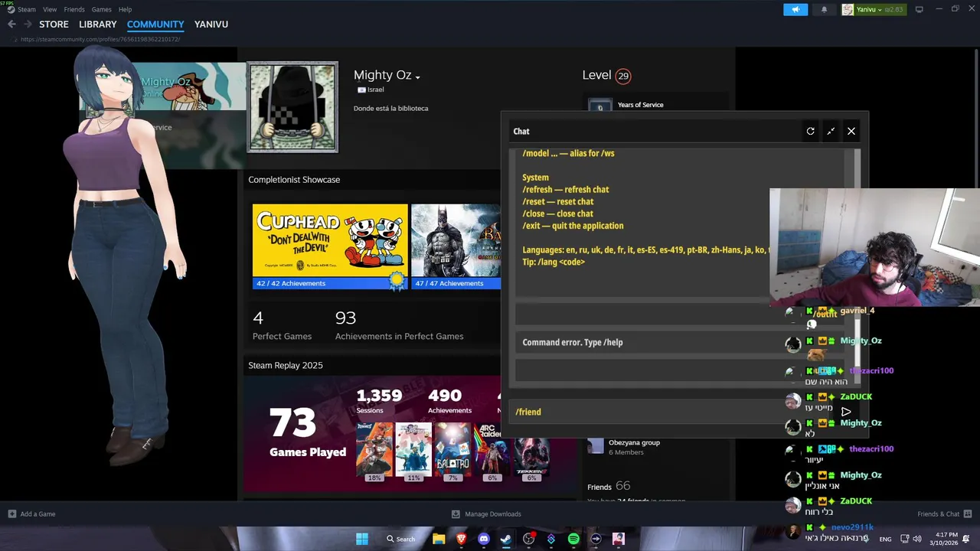Go forward with Steam's forward arrow
Viewport: 980px width, 551px height.
pyautogui.click(x=28, y=24)
